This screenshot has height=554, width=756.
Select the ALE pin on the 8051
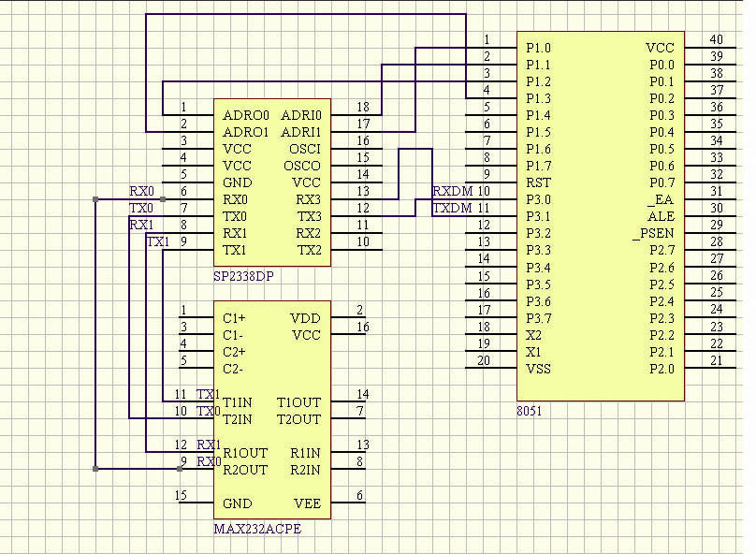(661, 216)
